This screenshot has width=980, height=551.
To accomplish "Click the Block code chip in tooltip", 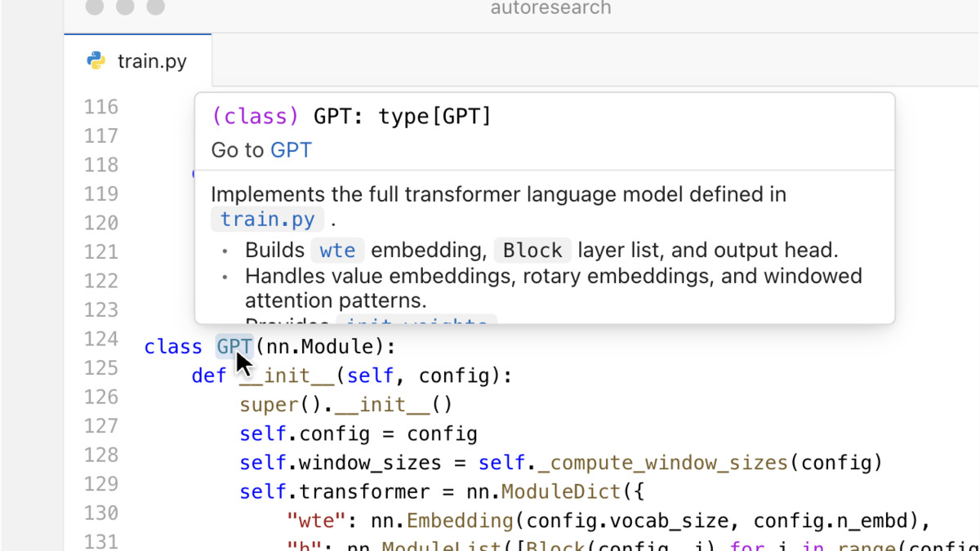I will tap(532, 250).
